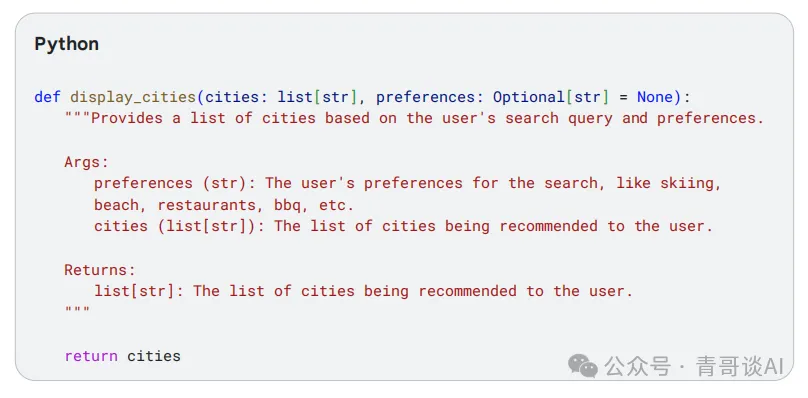Click the Args: docstring label

pyautogui.click(x=87, y=162)
